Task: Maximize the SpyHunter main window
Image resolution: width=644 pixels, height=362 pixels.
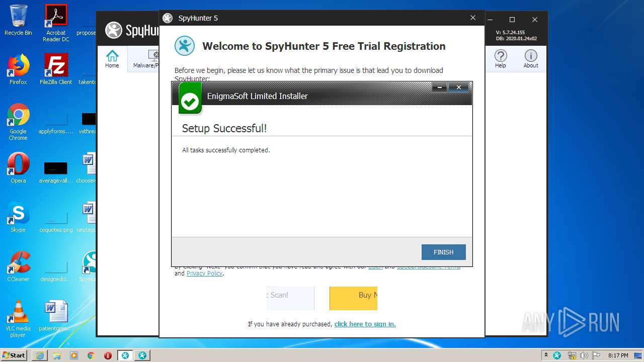Action: click(512, 20)
